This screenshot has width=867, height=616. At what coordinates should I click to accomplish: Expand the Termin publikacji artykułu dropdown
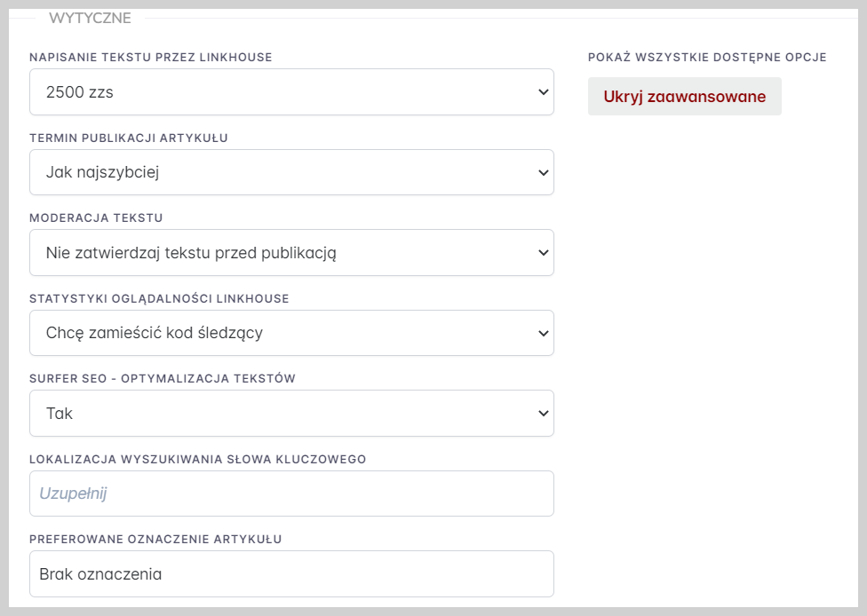point(291,172)
